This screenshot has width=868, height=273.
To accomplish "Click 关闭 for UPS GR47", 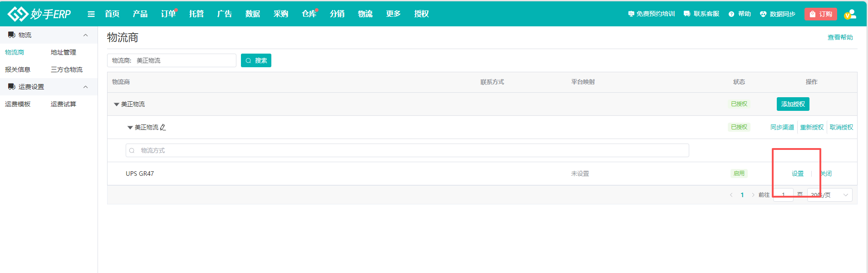I will pos(826,174).
